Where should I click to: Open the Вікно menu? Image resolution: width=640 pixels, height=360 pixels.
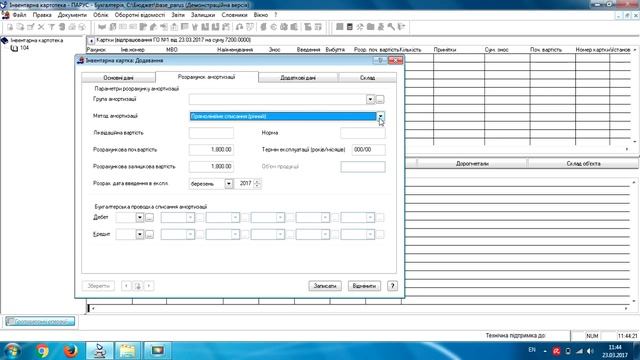261,15
